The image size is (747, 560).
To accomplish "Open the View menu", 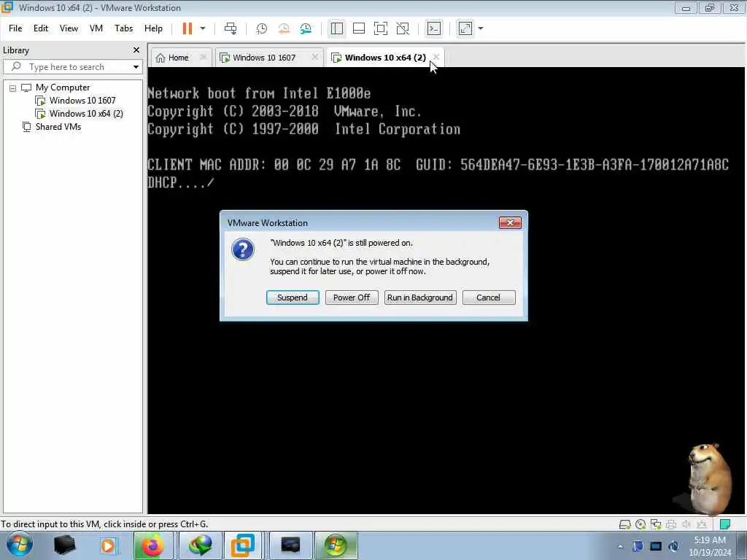I will click(x=69, y=28).
